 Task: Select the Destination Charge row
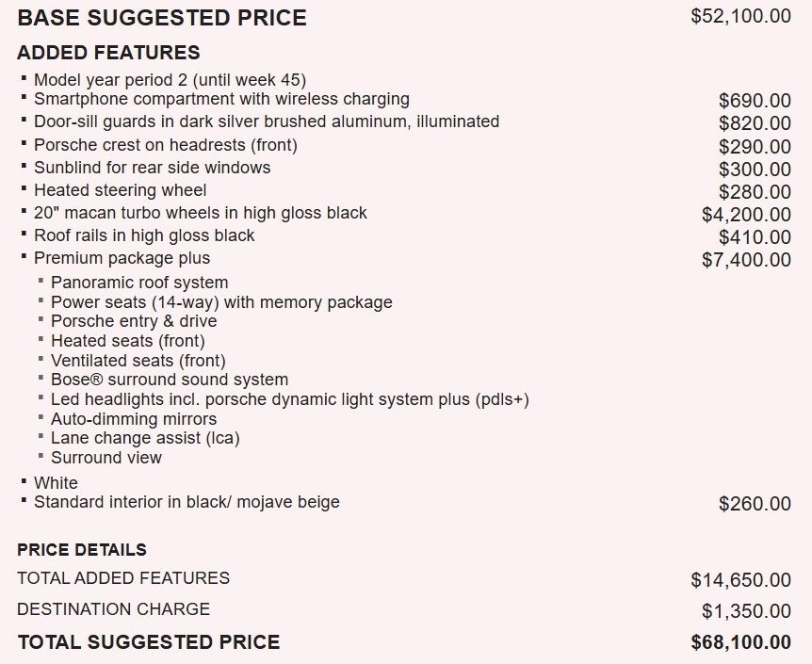click(x=404, y=609)
